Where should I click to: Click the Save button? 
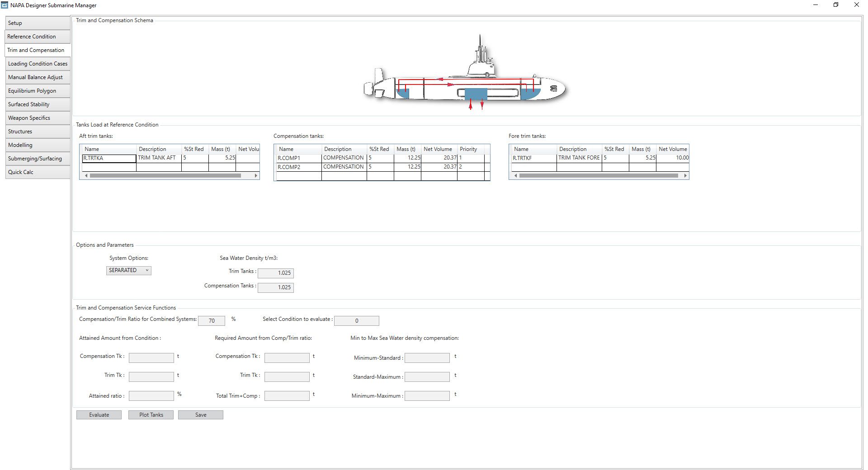pyautogui.click(x=201, y=415)
